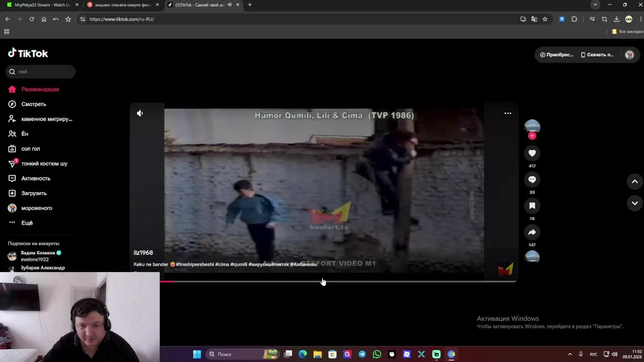Open the Windows Start menu
644x362 pixels.
point(197,354)
